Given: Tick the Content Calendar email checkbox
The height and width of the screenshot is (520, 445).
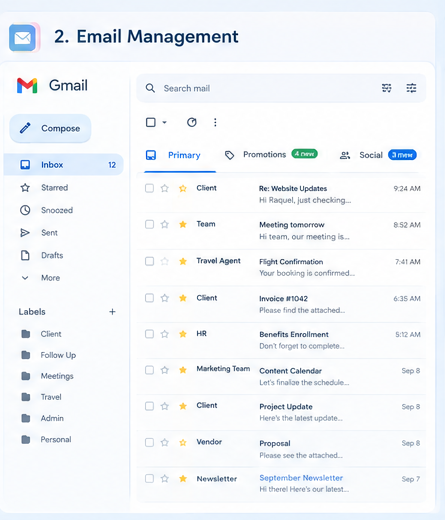Looking at the screenshot, I should pos(149,370).
